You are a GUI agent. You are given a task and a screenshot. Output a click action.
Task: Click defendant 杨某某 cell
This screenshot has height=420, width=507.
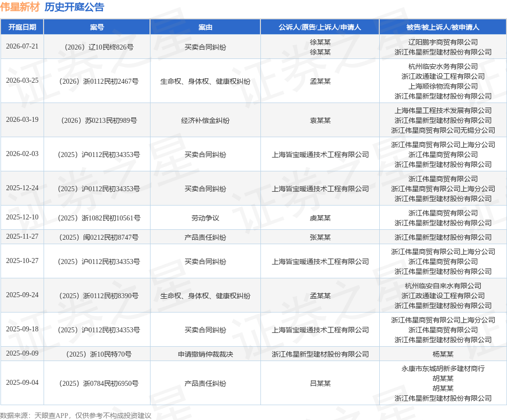(x=443, y=354)
